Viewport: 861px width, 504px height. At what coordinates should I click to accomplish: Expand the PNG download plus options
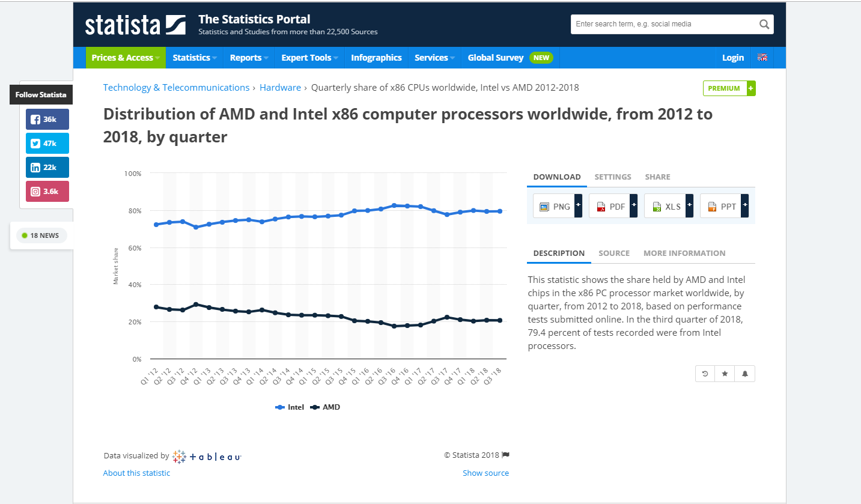click(579, 206)
